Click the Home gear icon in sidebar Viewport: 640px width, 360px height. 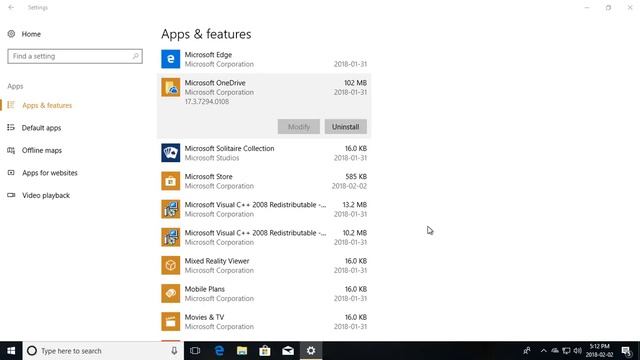(x=11, y=34)
